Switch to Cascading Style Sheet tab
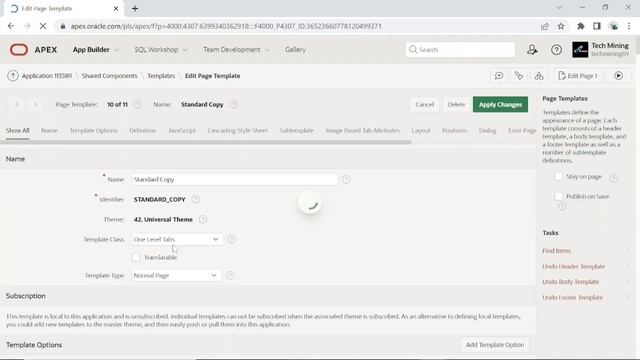 click(237, 131)
